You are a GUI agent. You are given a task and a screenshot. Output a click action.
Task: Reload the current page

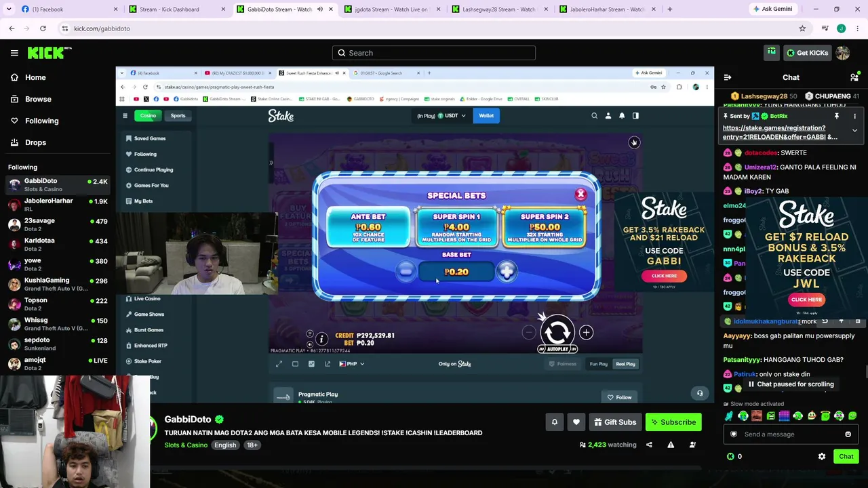(x=43, y=28)
